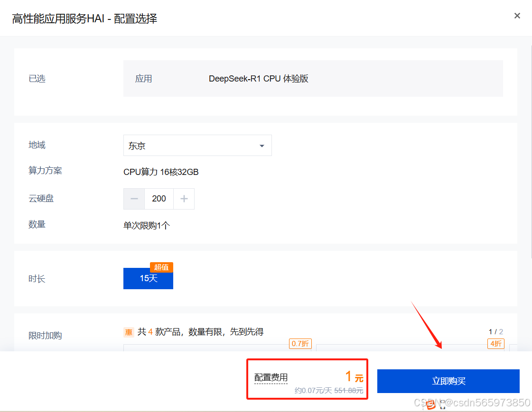Click the 算力方案 label
This screenshot has width=532, height=412.
pyautogui.click(x=45, y=170)
